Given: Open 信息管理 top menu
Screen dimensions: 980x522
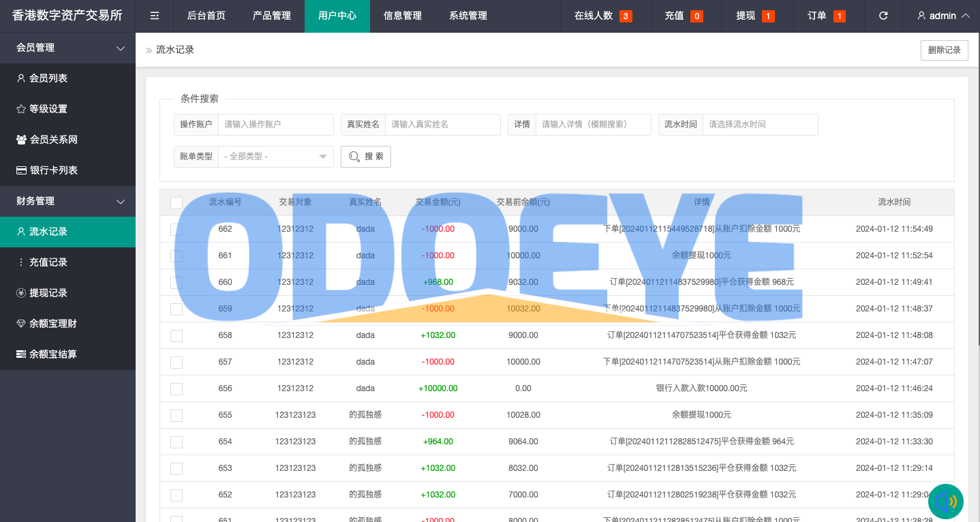Looking at the screenshot, I should 403,16.
